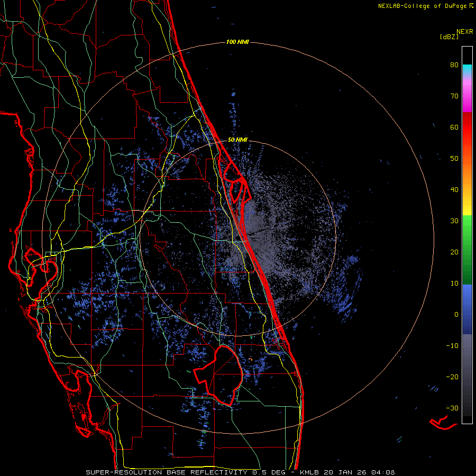
Task: Click the 100 NMI range ring label
Action: (x=237, y=42)
